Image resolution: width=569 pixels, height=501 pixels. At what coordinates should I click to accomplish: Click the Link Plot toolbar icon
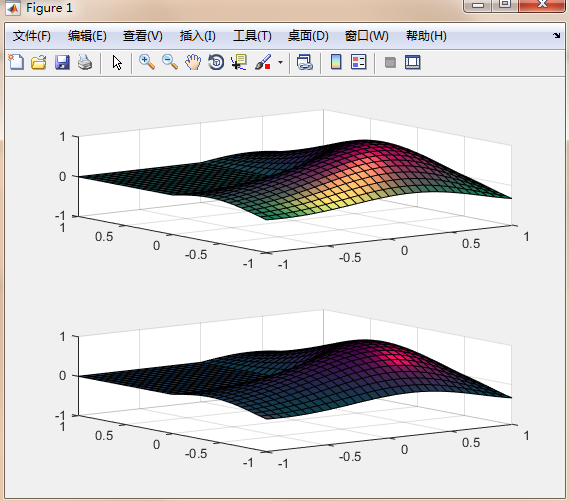pyautogui.click(x=305, y=62)
